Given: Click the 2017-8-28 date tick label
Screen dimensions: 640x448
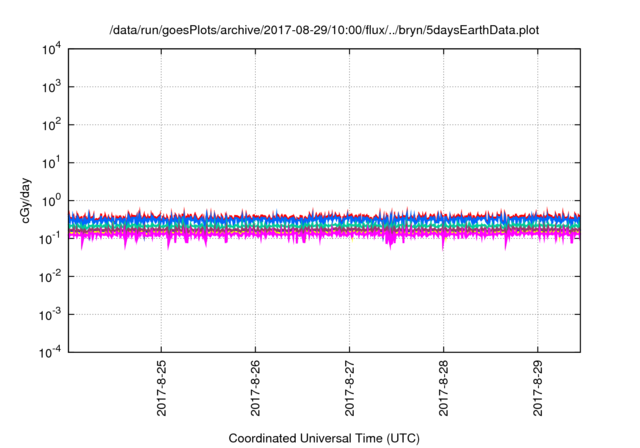Looking at the screenshot, I should (444, 388).
